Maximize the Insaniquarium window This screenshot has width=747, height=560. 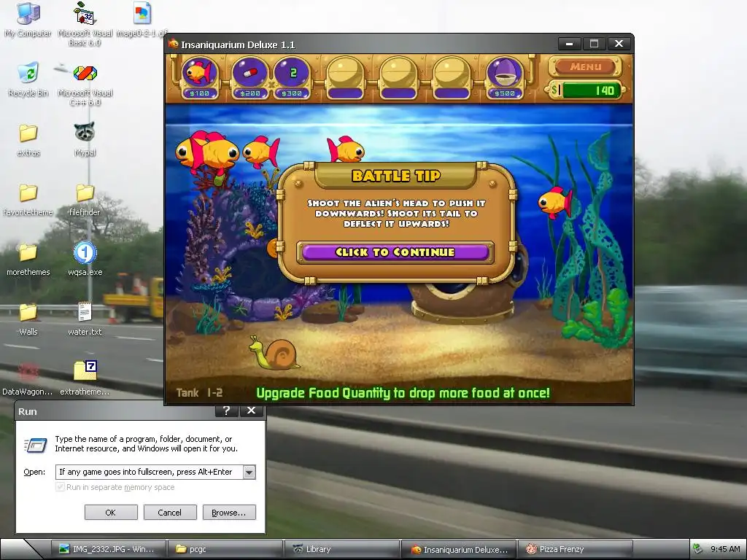pyautogui.click(x=594, y=44)
